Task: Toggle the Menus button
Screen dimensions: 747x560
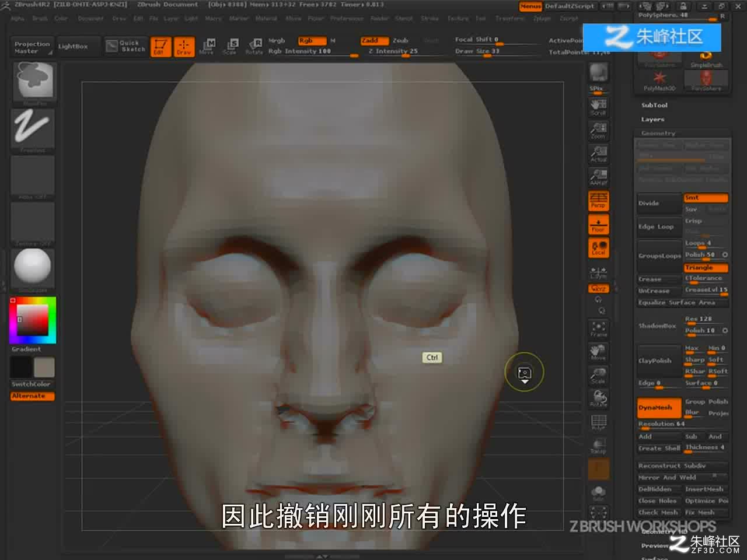Action: point(530,6)
